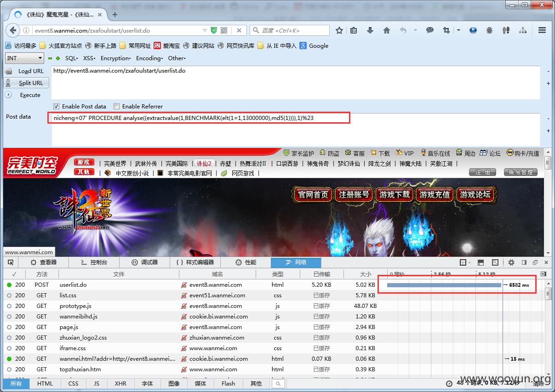The height and width of the screenshot is (392, 555).
Task: Click the responsive design mode icon in devtools
Action: [x=495, y=262]
